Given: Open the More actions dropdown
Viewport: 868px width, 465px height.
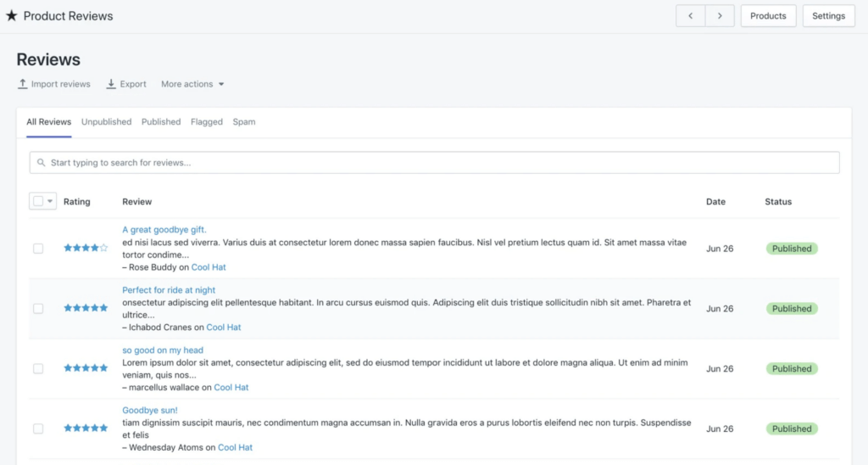Looking at the screenshot, I should coord(192,84).
